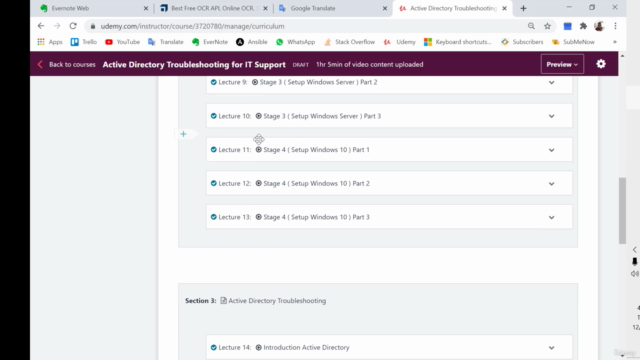This screenshot has width=640, height=360.
Task: Open the Preview dropdown
Action: coord(562,64)
